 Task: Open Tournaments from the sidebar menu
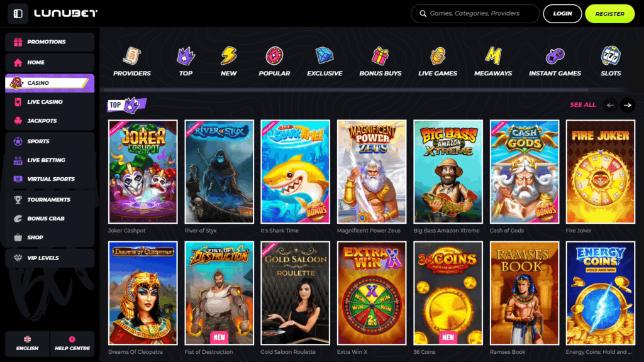[x=50, y=200]
